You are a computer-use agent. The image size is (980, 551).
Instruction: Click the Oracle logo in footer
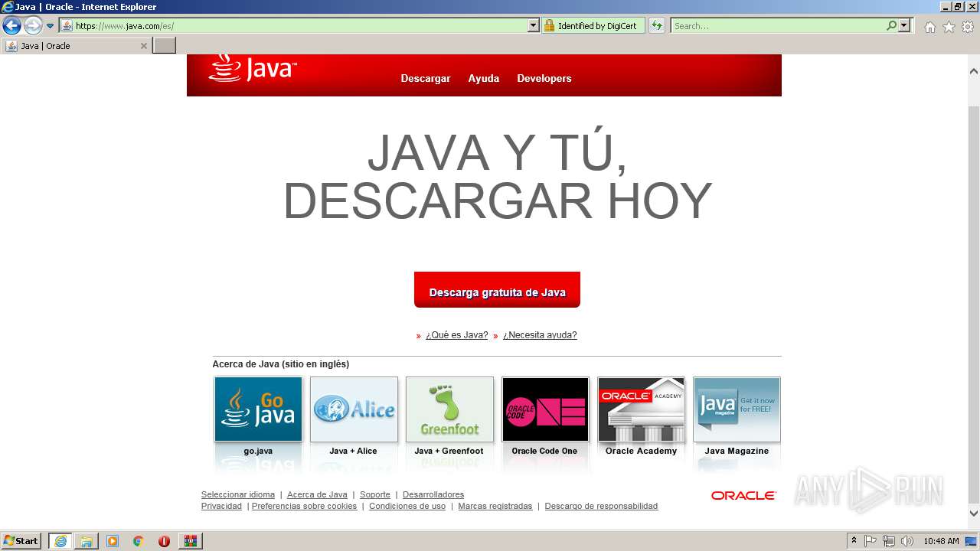743,495
